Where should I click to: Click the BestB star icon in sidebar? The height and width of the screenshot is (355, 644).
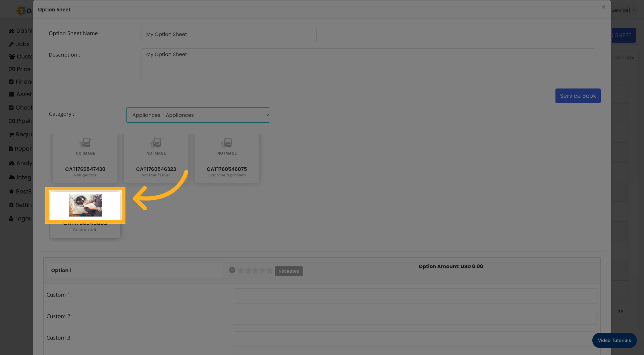(11, 191)
